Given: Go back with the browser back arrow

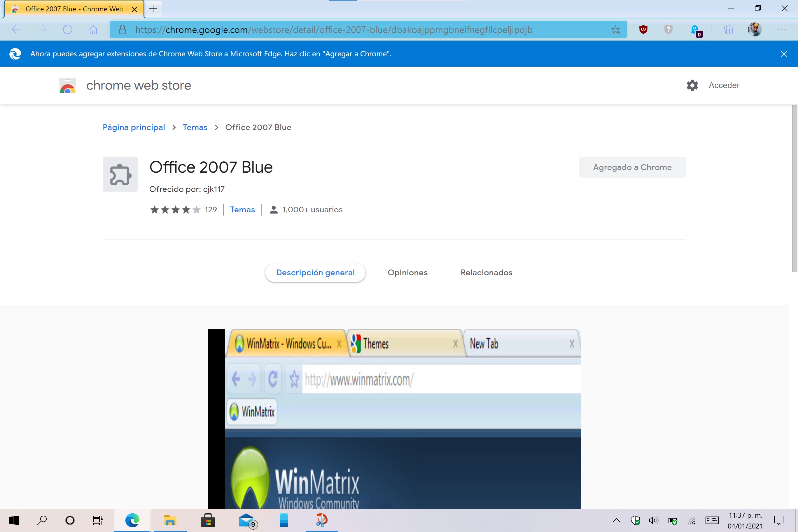Looking at the screenshot, I should 16,30.
